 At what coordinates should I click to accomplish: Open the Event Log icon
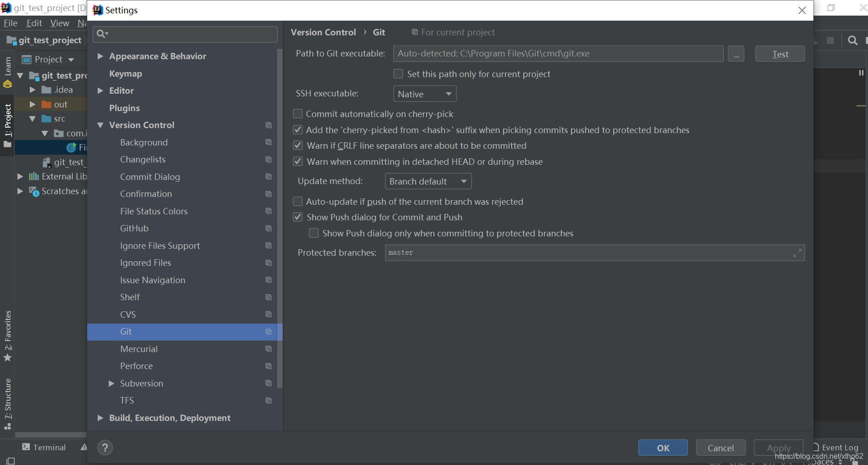tap(816, 447)
